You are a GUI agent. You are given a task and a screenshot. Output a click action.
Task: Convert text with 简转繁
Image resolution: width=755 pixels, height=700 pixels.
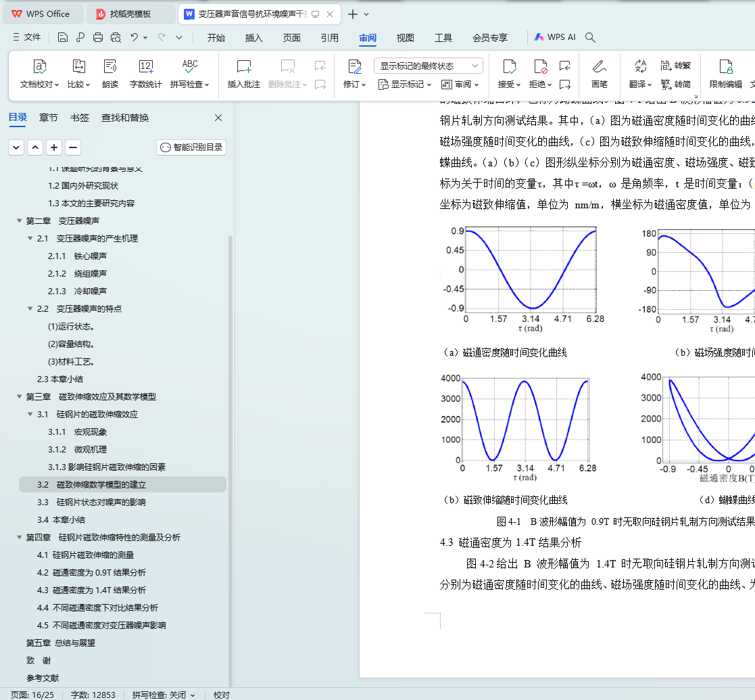tap(675, 66)
